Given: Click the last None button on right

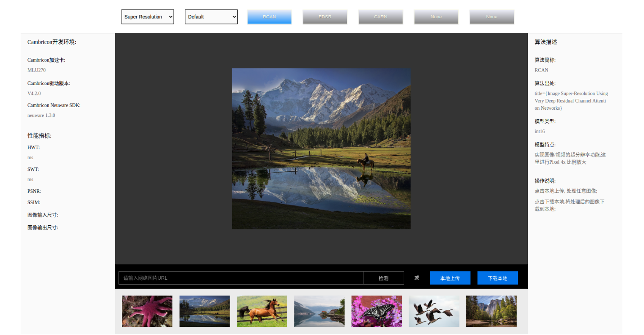Looking at the screenshot, I should point(491,17).
